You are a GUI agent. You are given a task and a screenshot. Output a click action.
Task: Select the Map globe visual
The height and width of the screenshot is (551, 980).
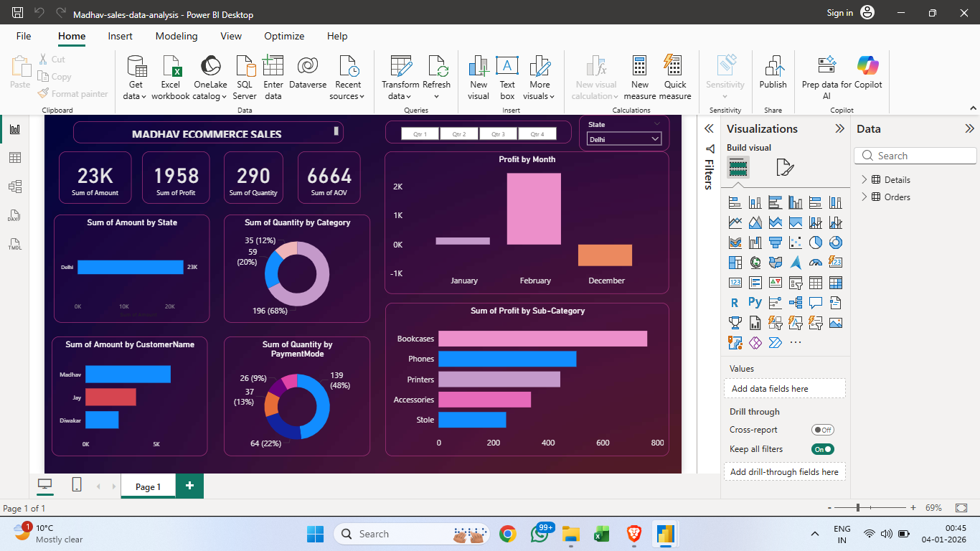coord(755,263)
